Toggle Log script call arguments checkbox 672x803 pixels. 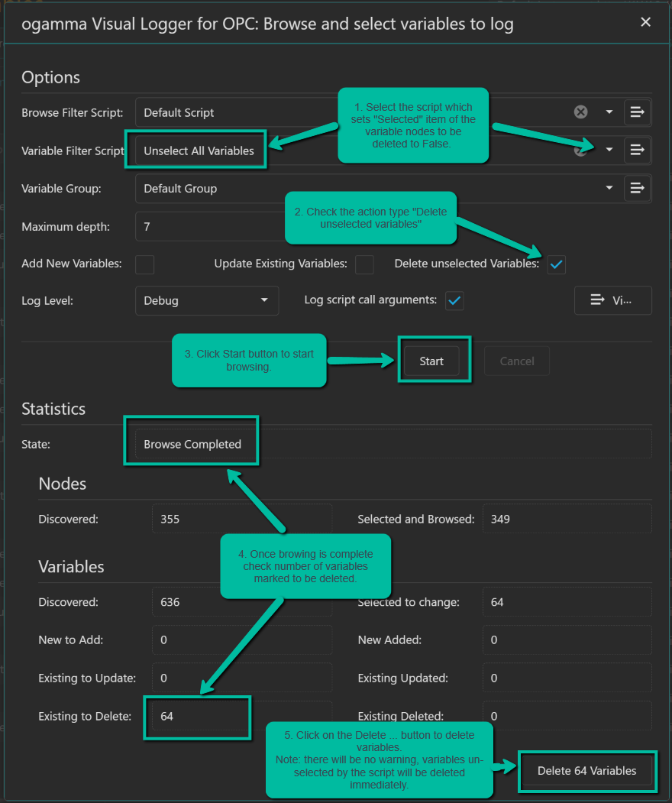point(454,301)
